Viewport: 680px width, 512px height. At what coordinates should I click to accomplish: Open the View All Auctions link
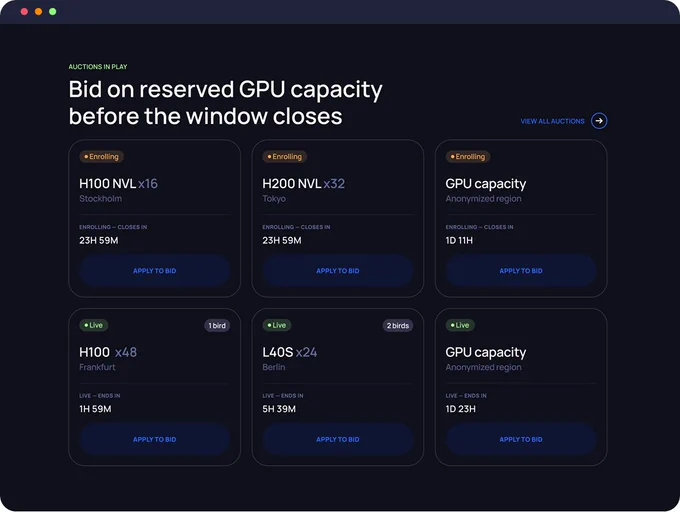coord(552,121)
